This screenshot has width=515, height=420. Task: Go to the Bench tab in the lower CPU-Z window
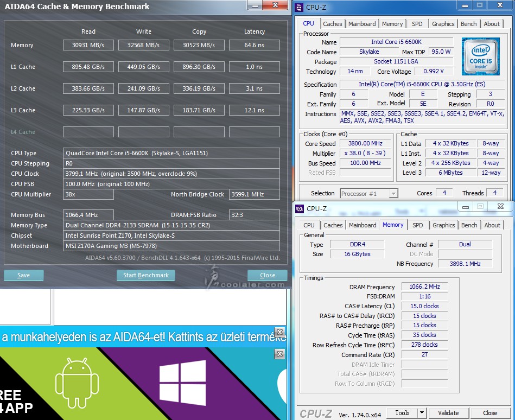pos(469,225)
